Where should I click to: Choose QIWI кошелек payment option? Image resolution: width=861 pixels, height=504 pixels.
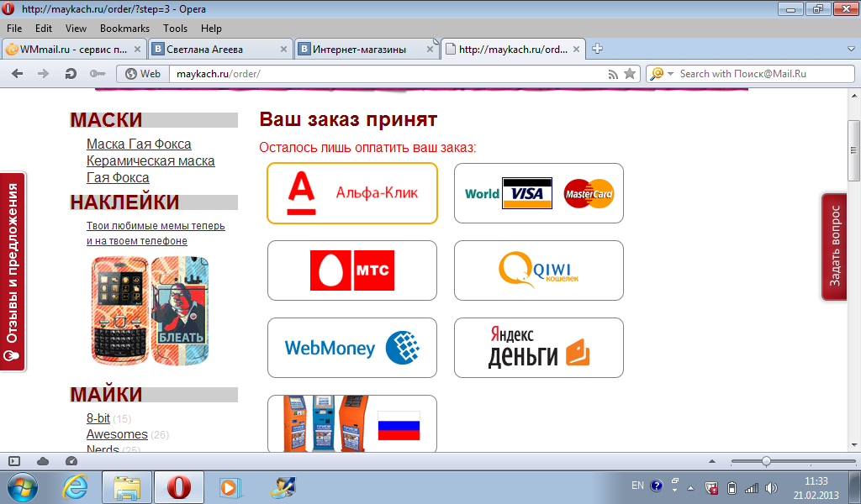pyautogui.click(x=539, y=270)
